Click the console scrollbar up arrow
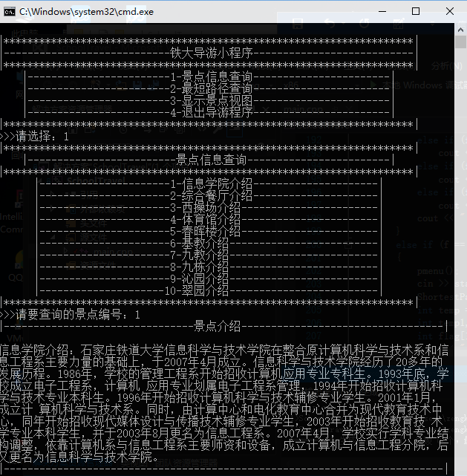This screenshot has height=476, width=467. [x=460, y=30]
